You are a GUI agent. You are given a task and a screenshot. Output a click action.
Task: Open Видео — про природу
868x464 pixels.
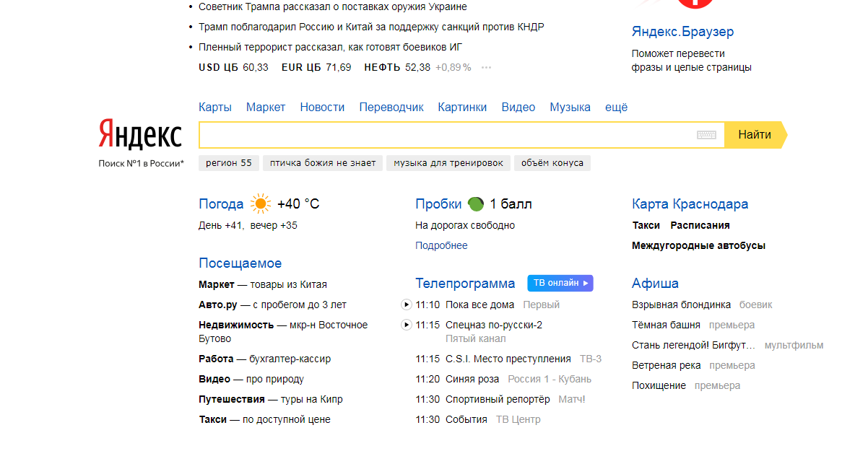click(251, 379)
